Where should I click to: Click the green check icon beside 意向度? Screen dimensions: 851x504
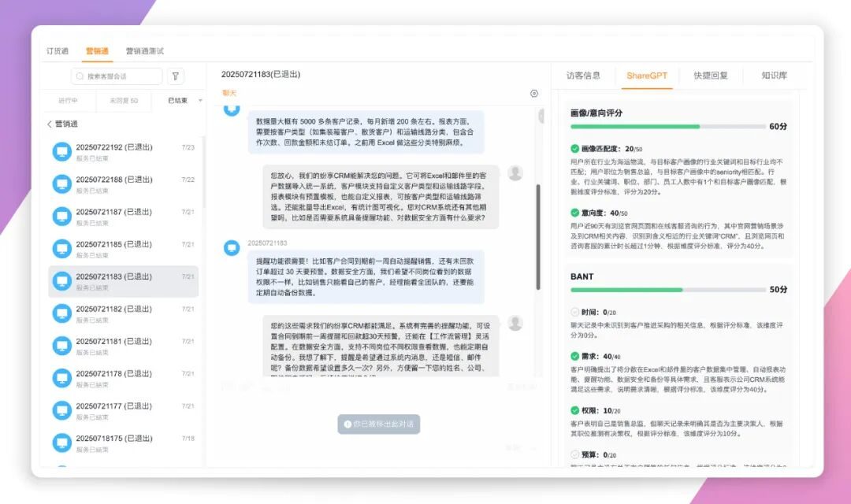point(574,213)
